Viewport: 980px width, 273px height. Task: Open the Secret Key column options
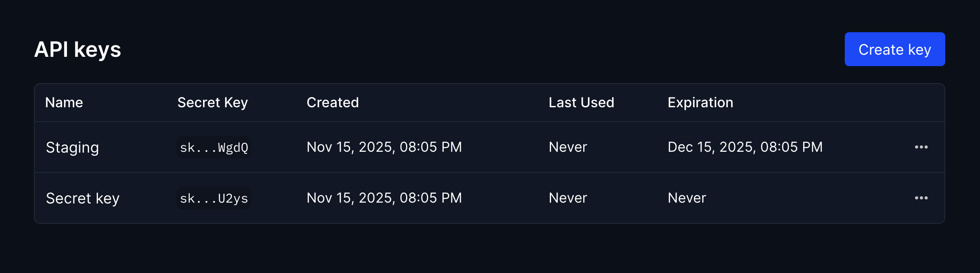212,102
